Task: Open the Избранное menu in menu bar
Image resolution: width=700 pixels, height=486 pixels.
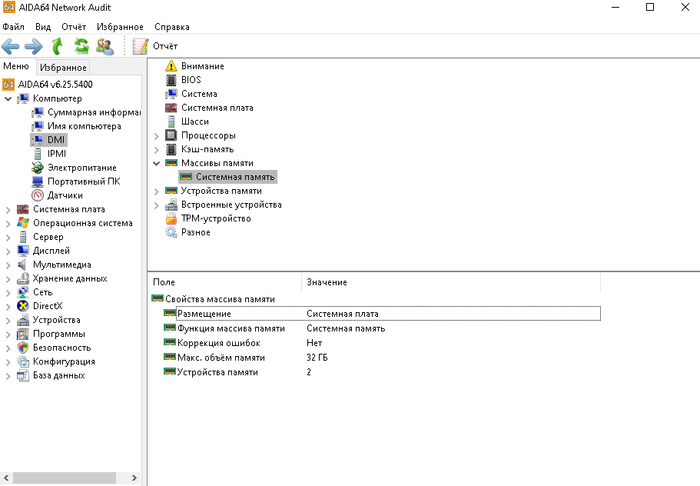Action: pos(120,27)
